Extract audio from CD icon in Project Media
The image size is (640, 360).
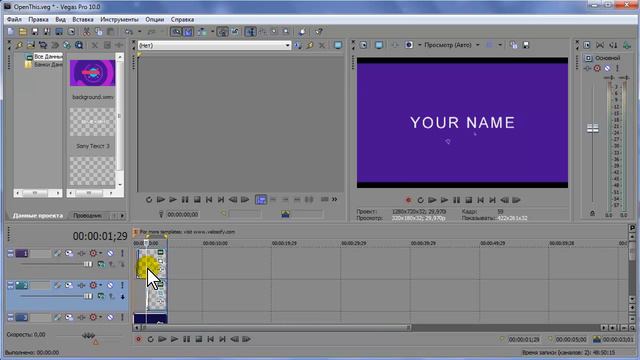(67, 45)
